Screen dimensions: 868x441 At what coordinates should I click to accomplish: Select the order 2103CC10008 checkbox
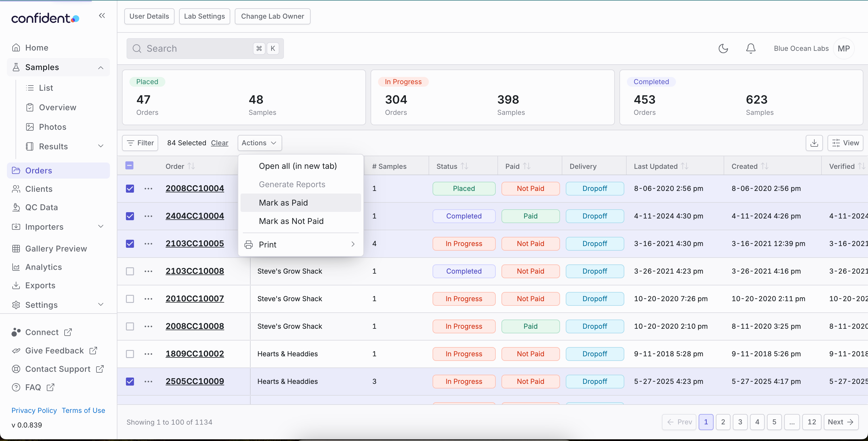[x=130, y=271]
